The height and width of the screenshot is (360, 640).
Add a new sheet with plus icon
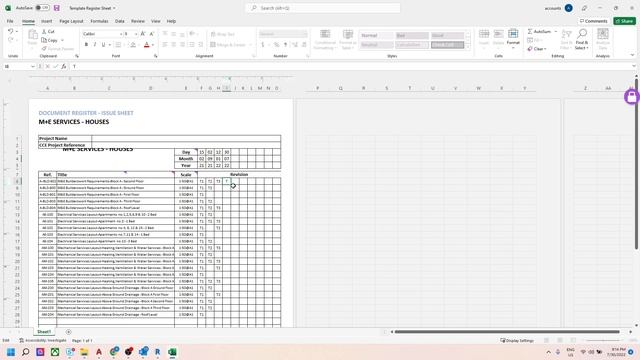(69, 332)
